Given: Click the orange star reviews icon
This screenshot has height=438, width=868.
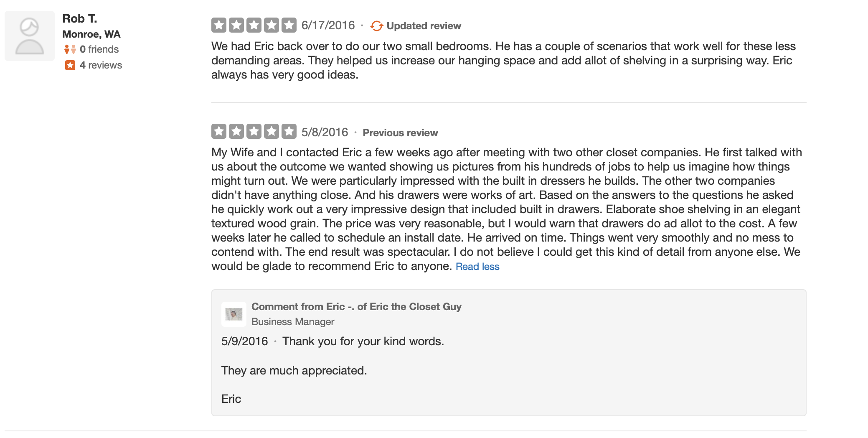Looking at the screenshot, I should click(x=70, y=65).
